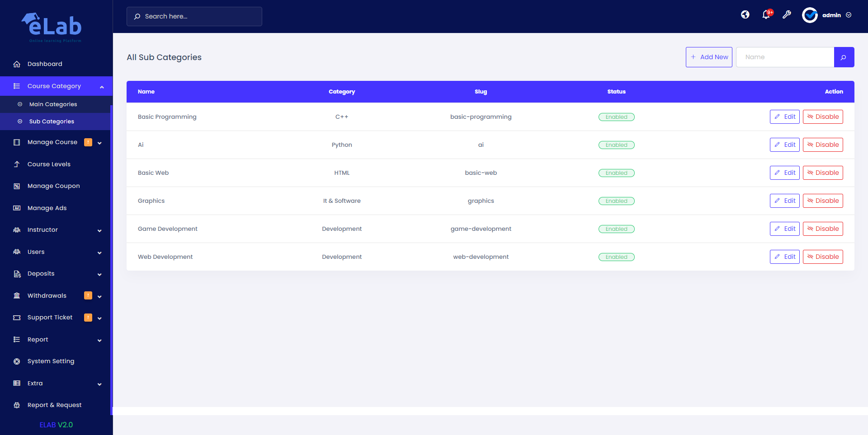
Task: Expand the Instructor sidebar section
Action: click(x=99, y=230)
